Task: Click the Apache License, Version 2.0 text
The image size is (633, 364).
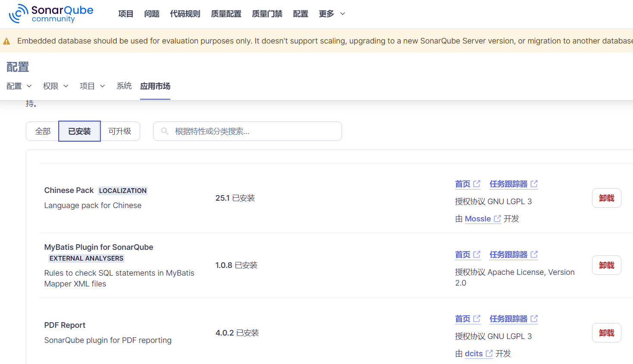Action: click(x=515, y=277)
